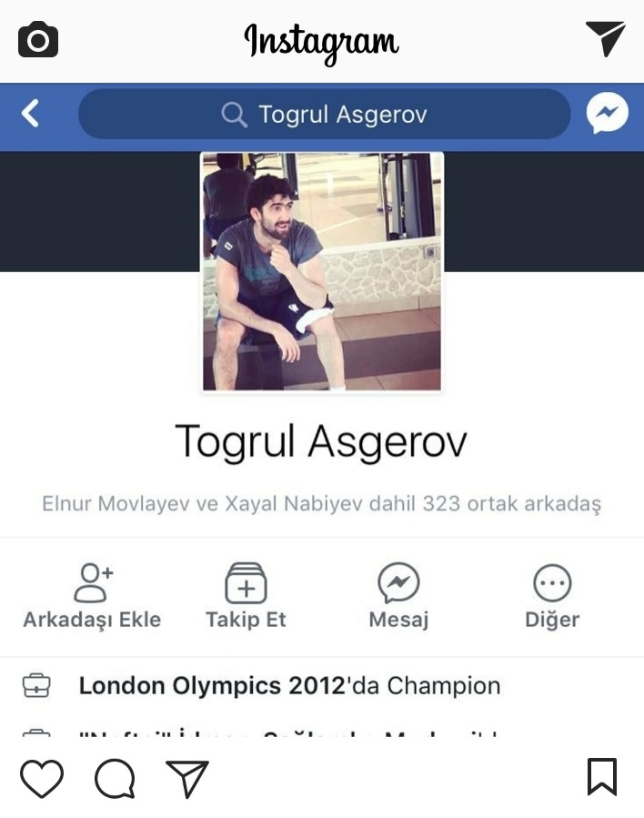Click the briefcase icon beside London Olympics
This screenshot has width=644, height=818.
[x=36, y=685]
